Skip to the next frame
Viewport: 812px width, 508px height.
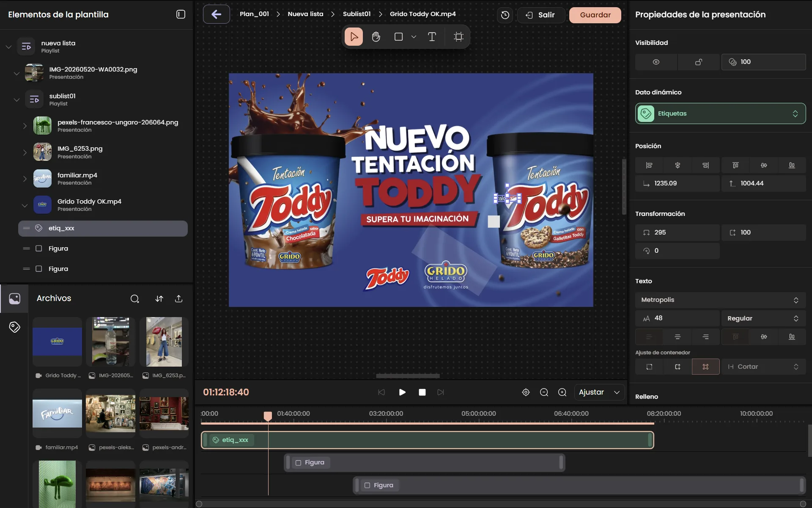441,392
